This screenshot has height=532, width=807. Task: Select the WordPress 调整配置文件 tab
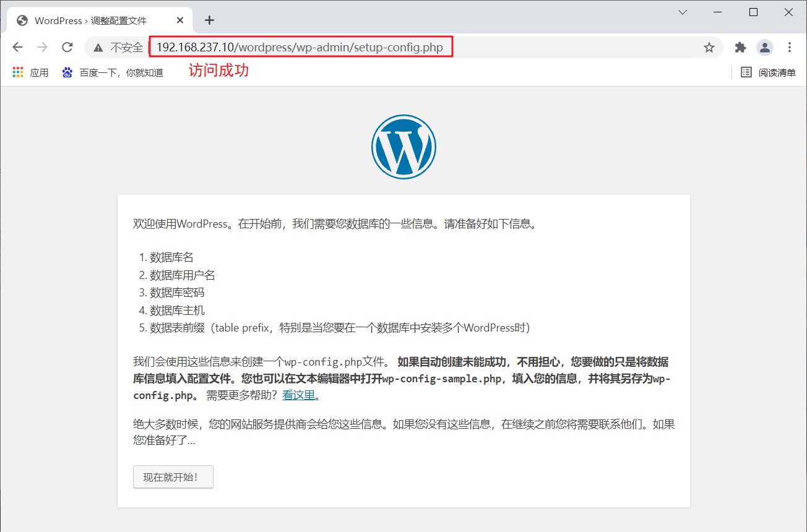(x=99, y=20)
